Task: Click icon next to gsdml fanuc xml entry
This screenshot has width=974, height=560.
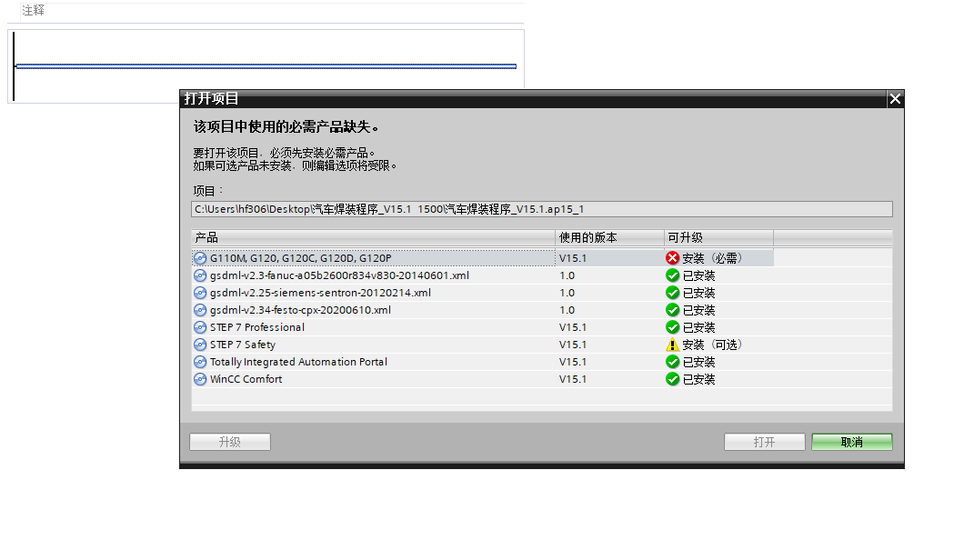Action: coord(200,275)
